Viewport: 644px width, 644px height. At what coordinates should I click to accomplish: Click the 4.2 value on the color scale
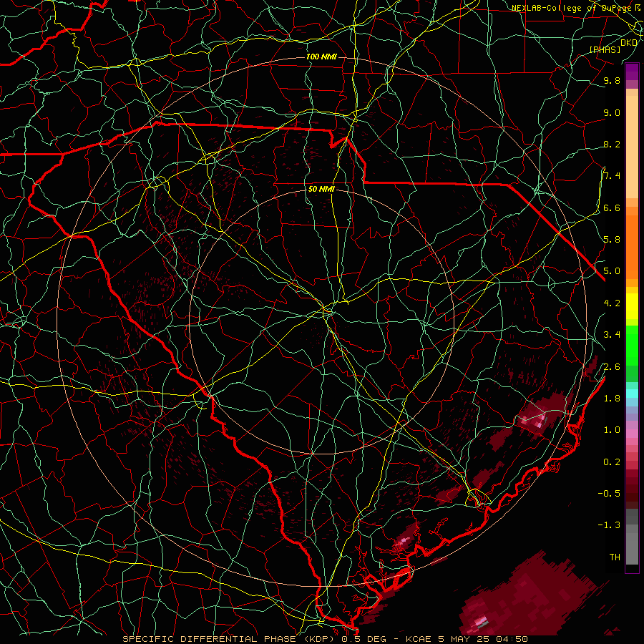(612, 303)
